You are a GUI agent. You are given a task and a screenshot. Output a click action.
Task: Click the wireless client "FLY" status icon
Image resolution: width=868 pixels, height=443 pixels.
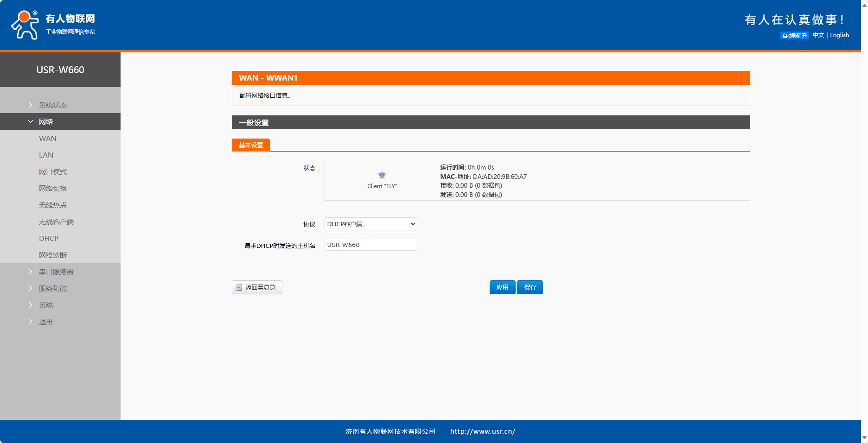pos(382,175)
